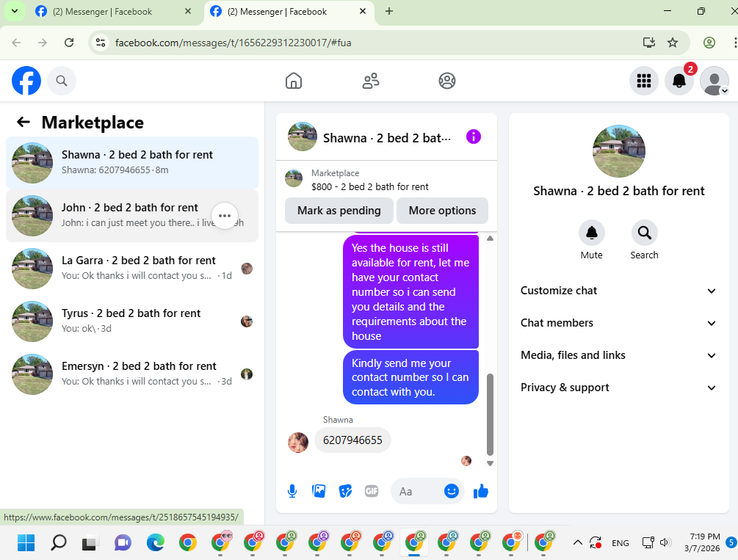Click the 6207946655 message bubble
This screenshot has width=738, height=560.
point(352,440)
